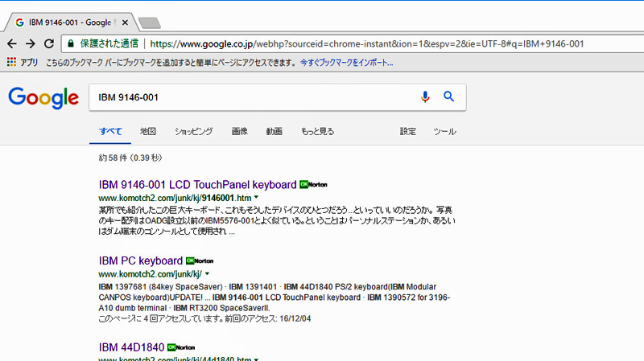Open the apps grid icon in bookmarks bar
Screen dimensions: 644x361
[x=11, y=63]
